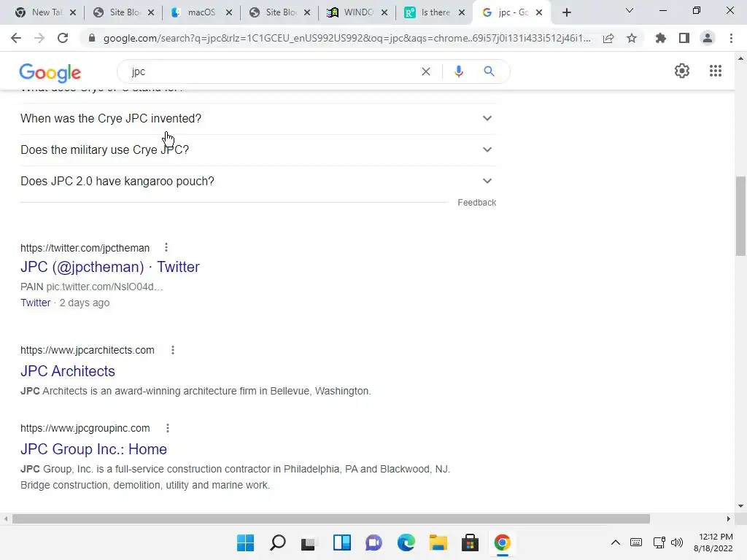Screen dimensions: 747x560
Task: Expand 'Does JPC 2.0 have kangaroo pouch?'
Action: [258, 182]
